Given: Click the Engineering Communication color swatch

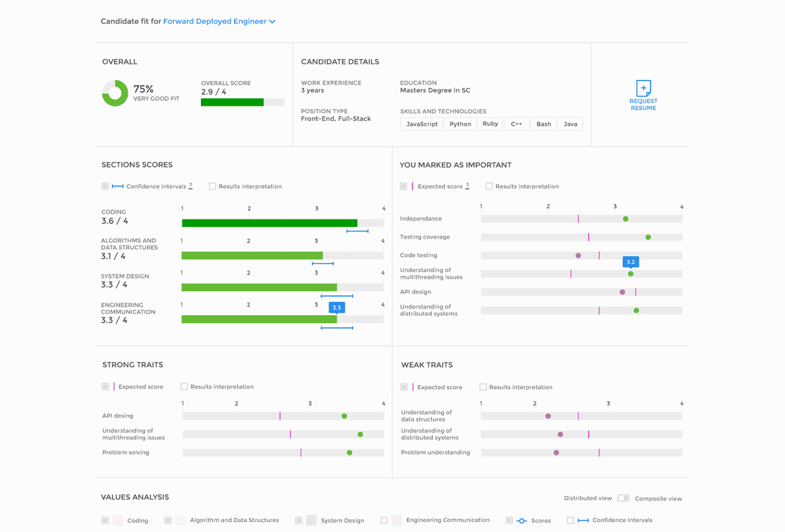Looking at the screenshot, I should pyautogui.click(x=396, y=521).
